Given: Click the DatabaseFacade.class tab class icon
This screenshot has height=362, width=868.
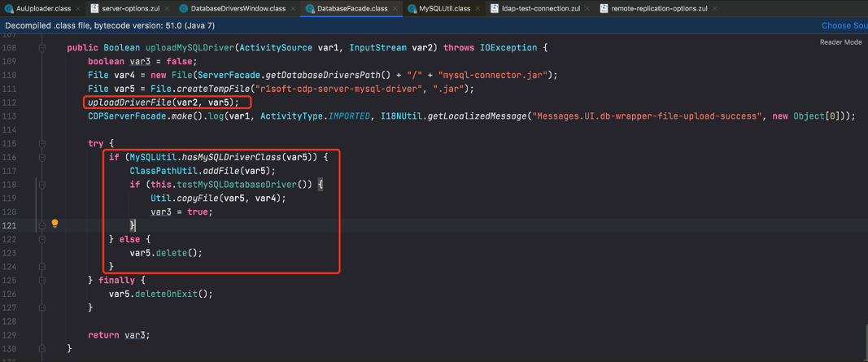Looking at the screenshot, I should tap(309, 9).
